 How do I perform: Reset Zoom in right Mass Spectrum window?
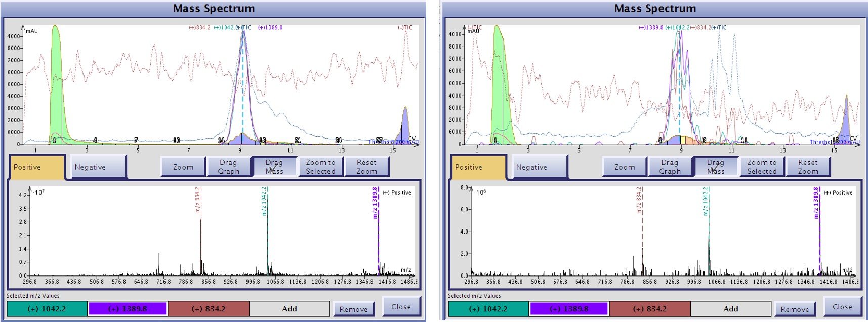(808, 167)
